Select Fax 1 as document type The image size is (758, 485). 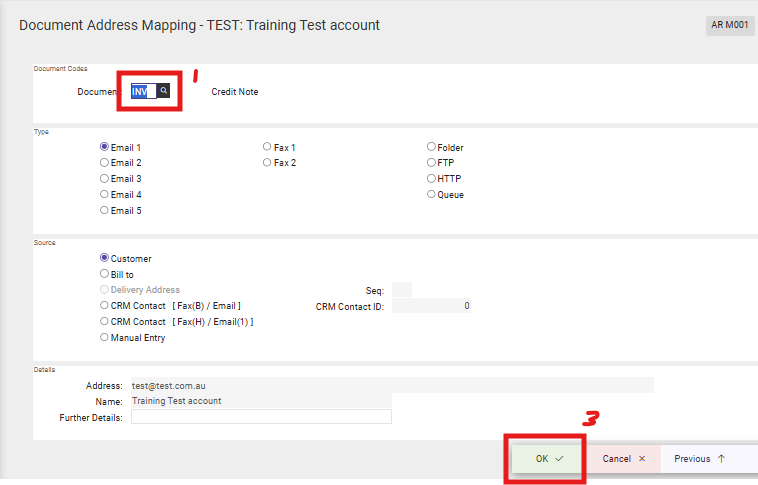coord(267,147)
